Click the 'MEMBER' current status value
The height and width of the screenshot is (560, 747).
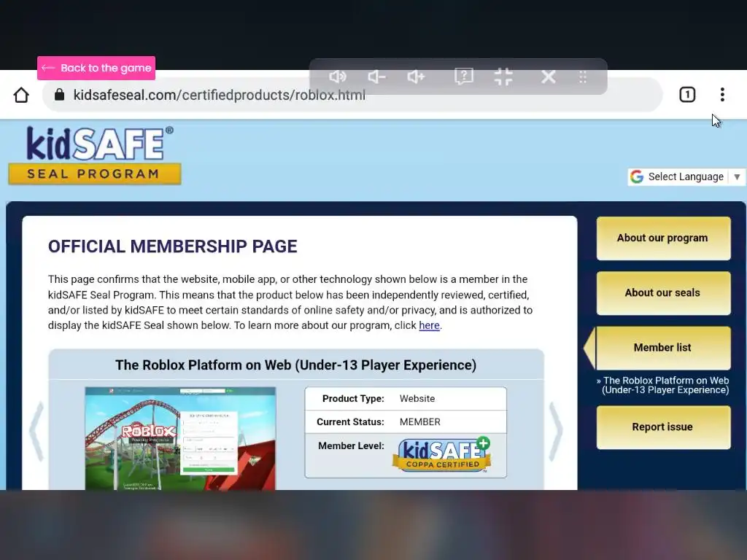[420, 422]
